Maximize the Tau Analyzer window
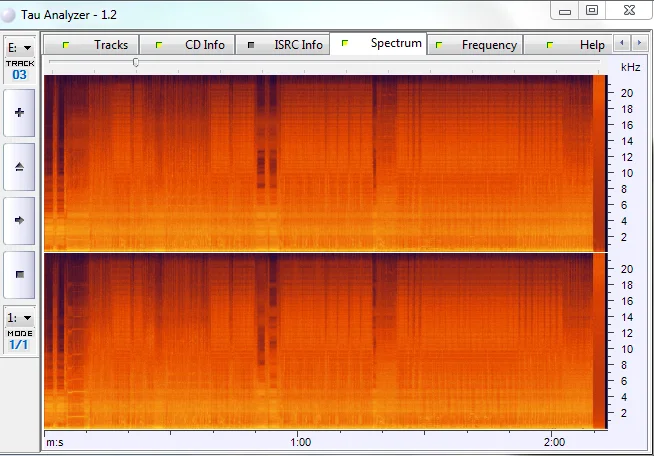 [x=592, y=10]
